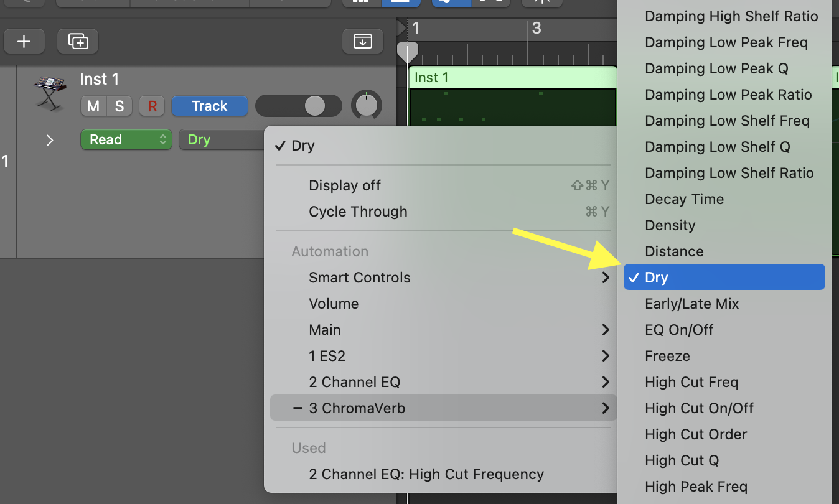Select Display off menu item

point(345,185)
